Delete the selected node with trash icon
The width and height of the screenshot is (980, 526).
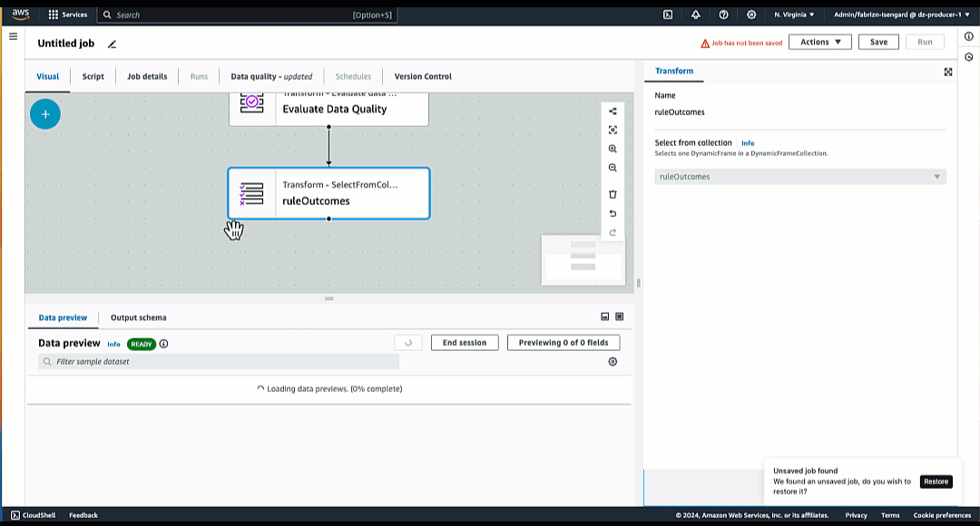point(612,194)
